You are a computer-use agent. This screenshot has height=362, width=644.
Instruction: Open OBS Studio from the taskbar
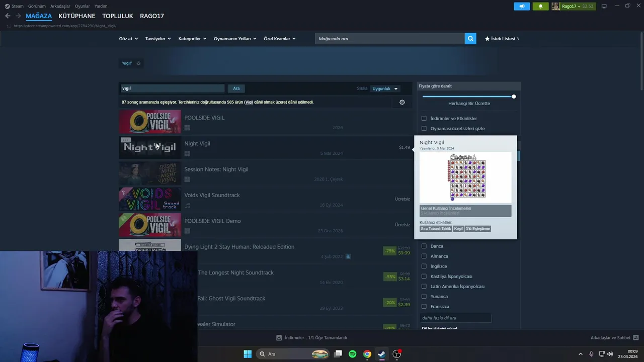click(396, 354)
